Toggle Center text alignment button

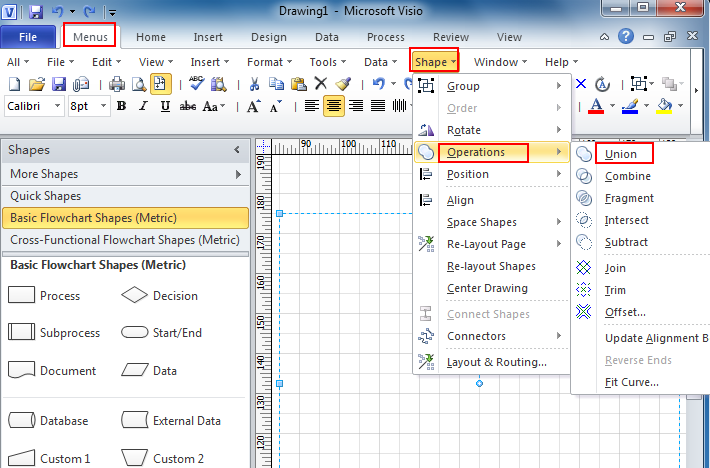click(x=334, y=106)
